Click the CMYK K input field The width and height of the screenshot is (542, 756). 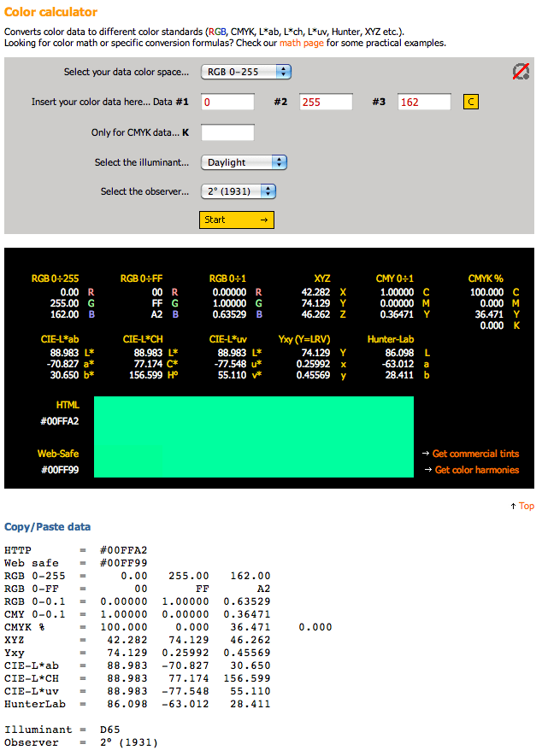tap(227, 132)
